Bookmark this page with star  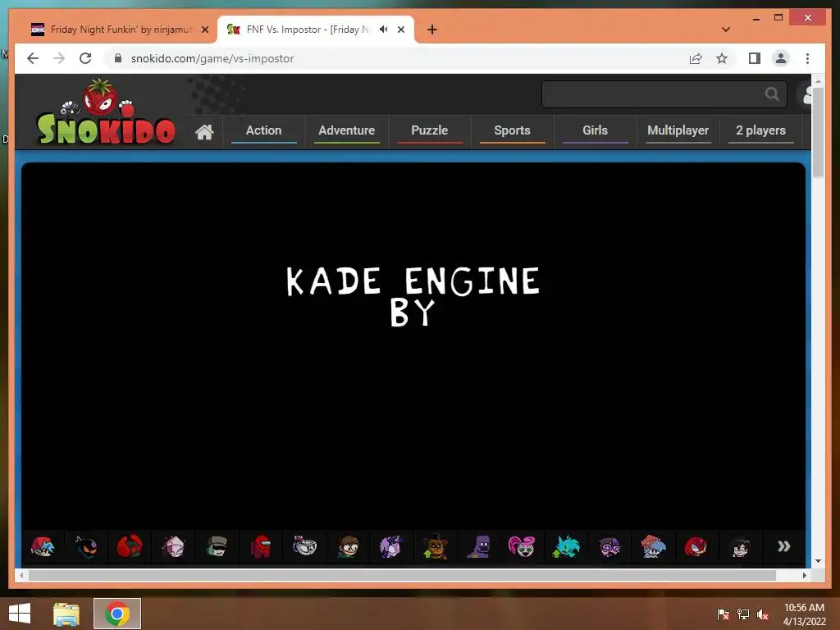tap(722, 58)
